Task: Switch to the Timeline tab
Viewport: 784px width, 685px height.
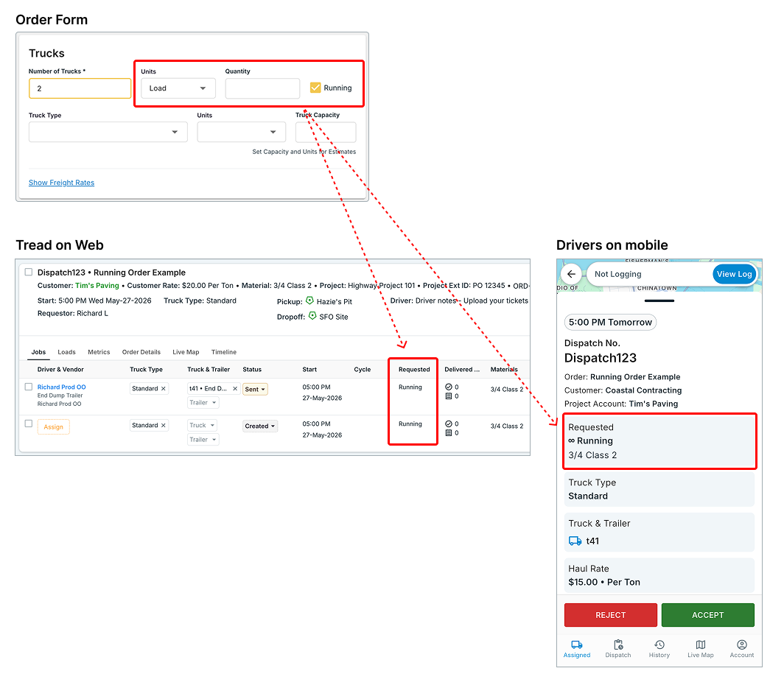Action: [224, 352]
